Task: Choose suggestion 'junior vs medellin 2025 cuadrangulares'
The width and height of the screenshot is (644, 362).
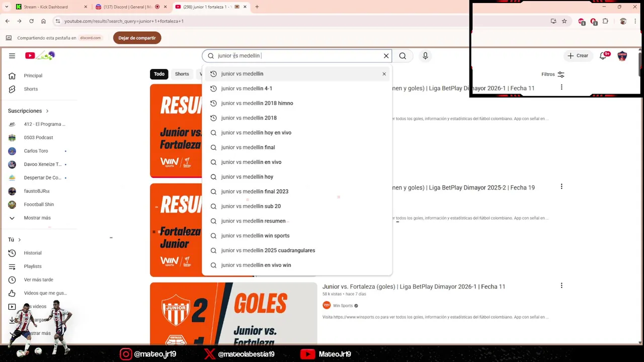Action: [297, 250]
